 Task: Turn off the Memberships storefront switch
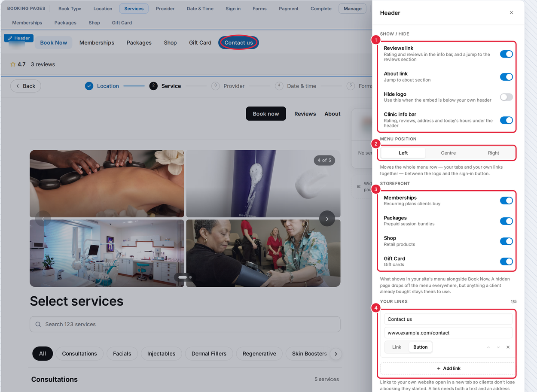point(506,201)
